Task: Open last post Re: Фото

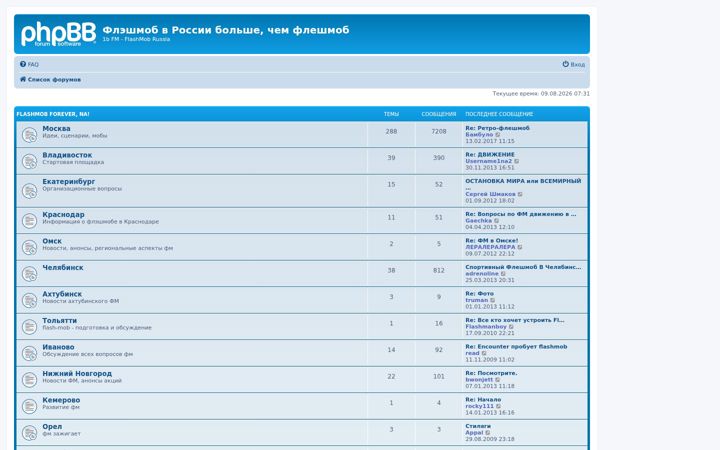Action: point(480,293)
